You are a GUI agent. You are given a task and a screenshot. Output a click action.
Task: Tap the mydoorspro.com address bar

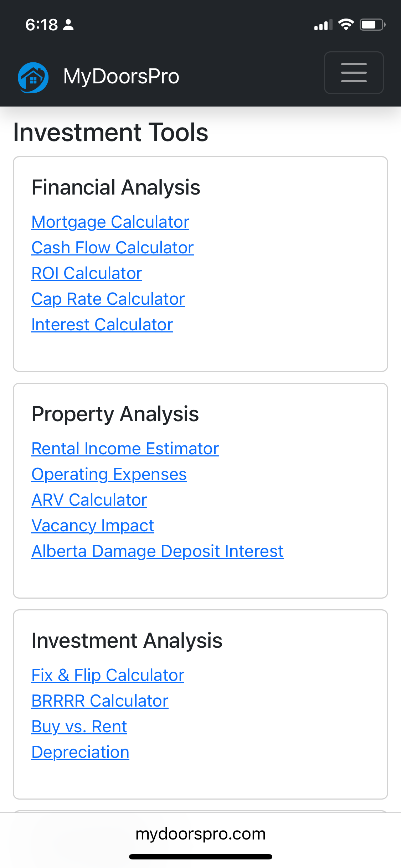200,834
